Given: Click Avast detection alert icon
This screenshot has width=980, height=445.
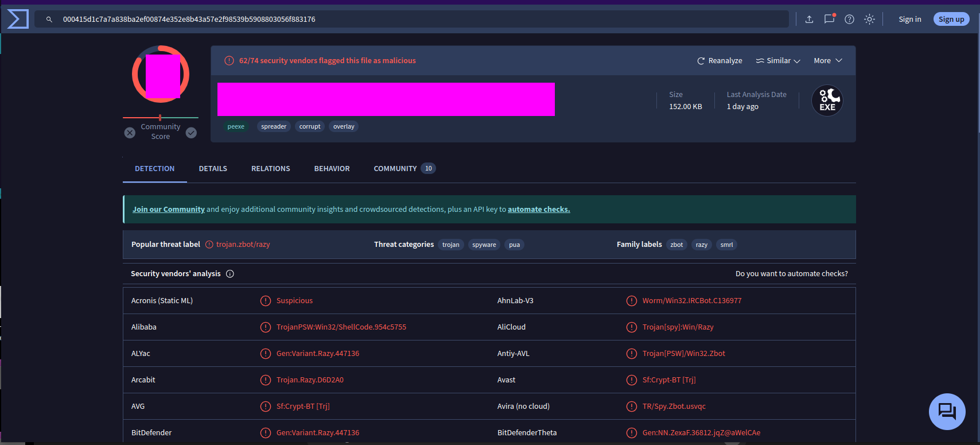Looking at the screenshot, I should [x=632, y=380].
